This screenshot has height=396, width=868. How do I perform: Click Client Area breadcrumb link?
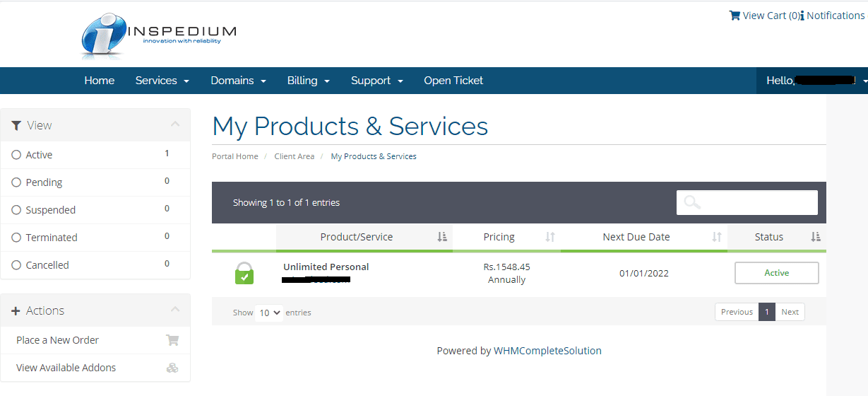(295, 156)
